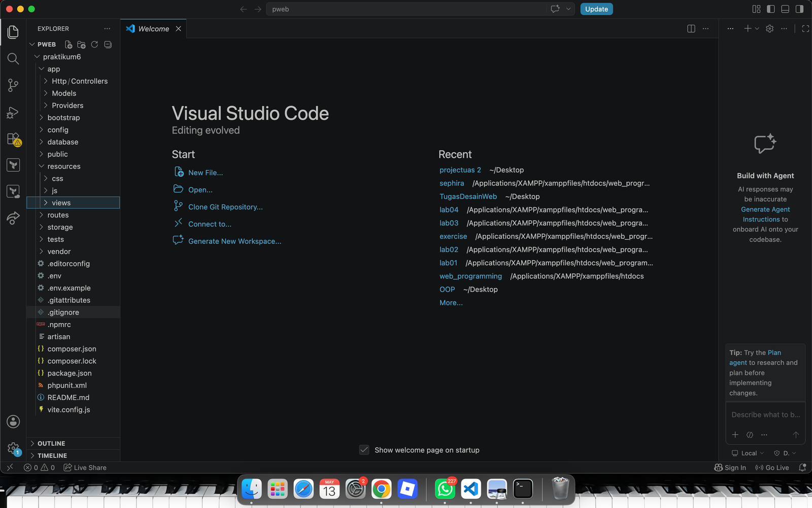Open the Source Control view

click(13, 85)
